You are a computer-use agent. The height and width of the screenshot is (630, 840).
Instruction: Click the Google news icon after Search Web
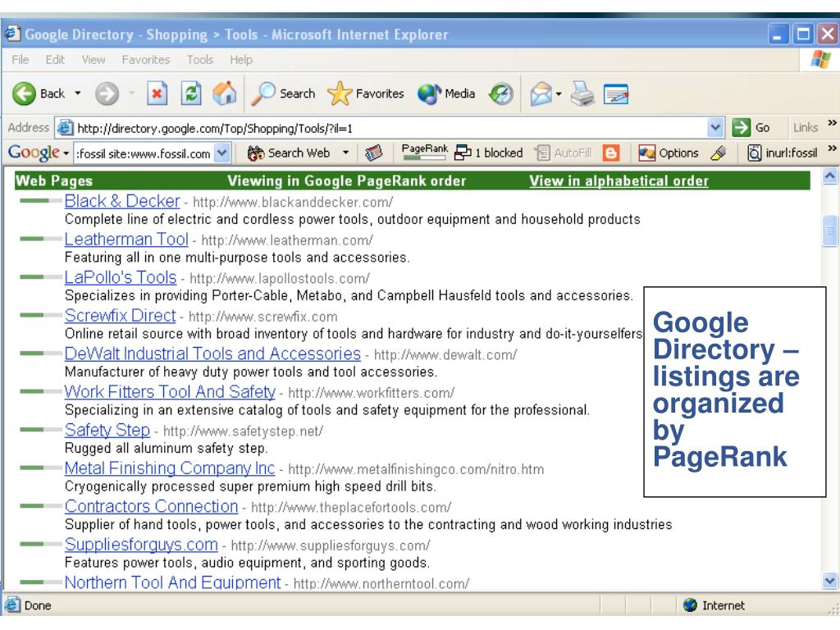pyautogui.click(x=373, y=153)
